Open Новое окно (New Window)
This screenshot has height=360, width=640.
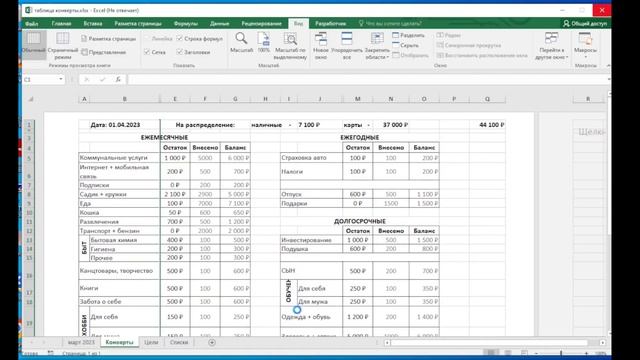321,46
